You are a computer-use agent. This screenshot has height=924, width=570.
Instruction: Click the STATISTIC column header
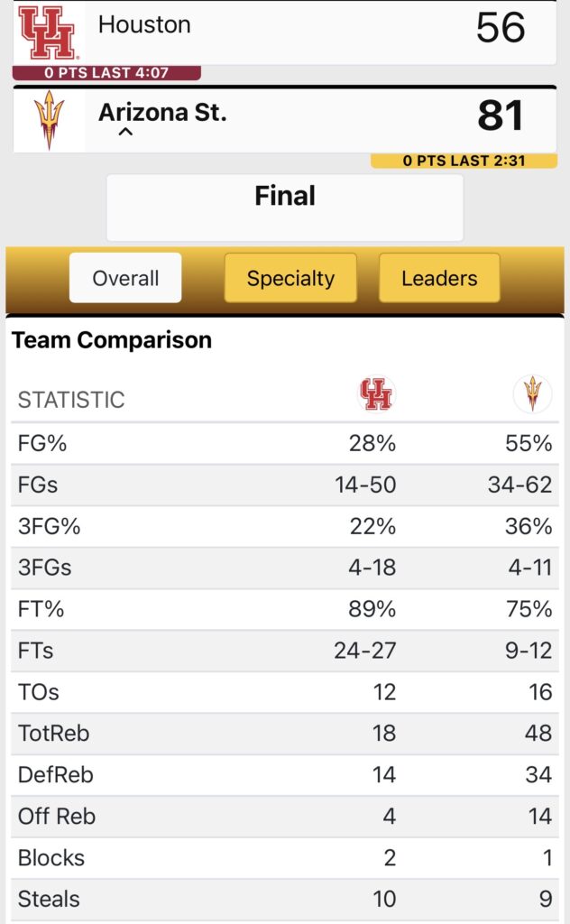click(71, 400)
